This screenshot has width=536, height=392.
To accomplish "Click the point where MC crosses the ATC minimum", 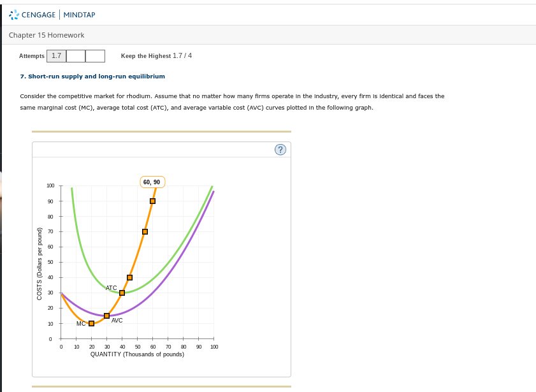I will tap(121, 292).
